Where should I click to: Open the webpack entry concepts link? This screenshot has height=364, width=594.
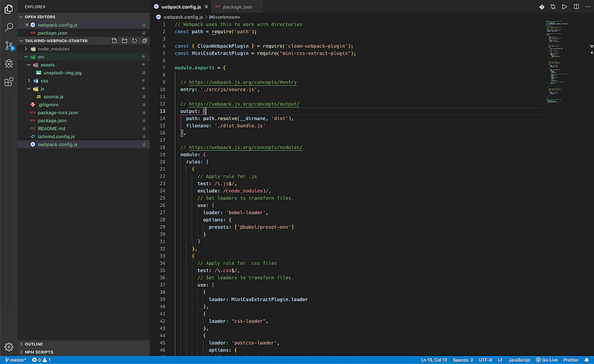243,82
